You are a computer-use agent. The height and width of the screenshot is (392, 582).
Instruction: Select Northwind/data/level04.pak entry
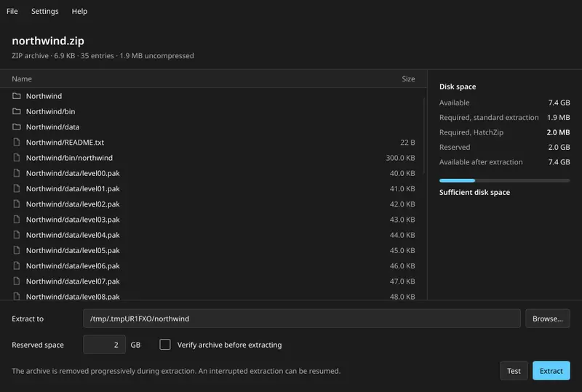point(213,235)
